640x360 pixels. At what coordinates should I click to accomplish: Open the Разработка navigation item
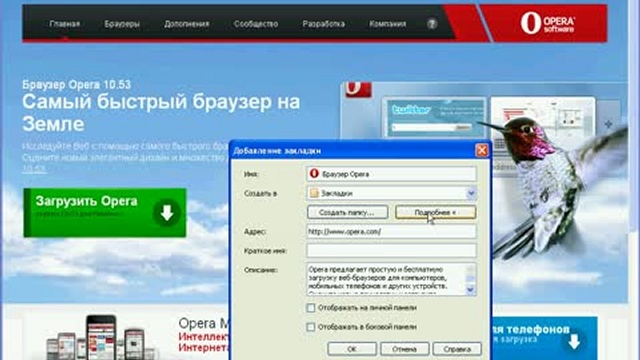click(x=324, y=24)
